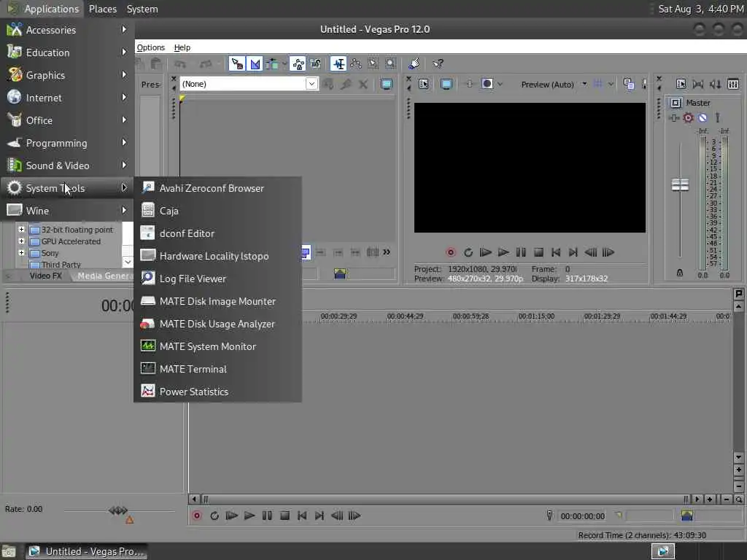Click Downmix Output in master panel
Screen dimensions: 747x560
point(698,85)
